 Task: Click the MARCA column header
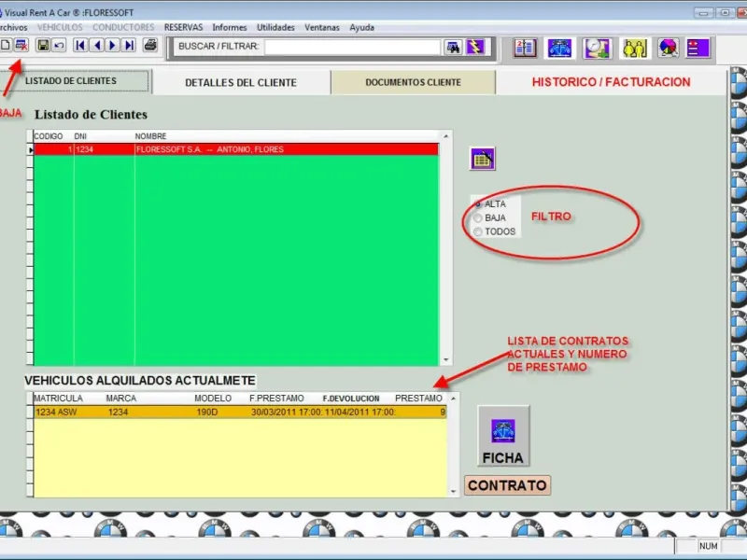(x=121, y=399)
